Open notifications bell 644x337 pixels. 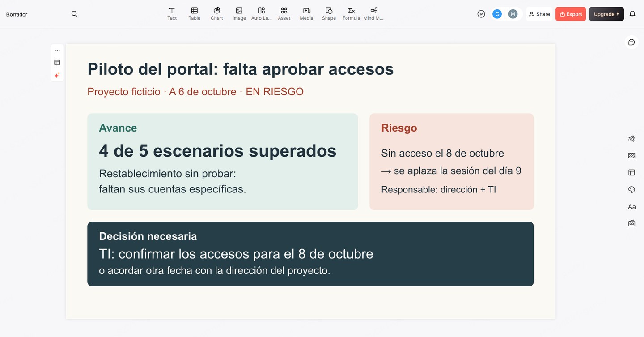pyautogui.click(x=632, y=14)
